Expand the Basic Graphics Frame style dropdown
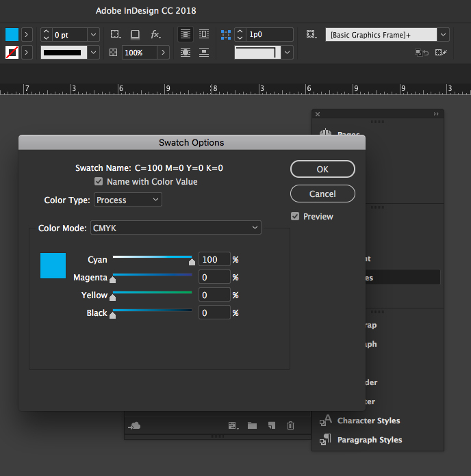This screenshot has width=471, height=476. [x=443, y=35]
